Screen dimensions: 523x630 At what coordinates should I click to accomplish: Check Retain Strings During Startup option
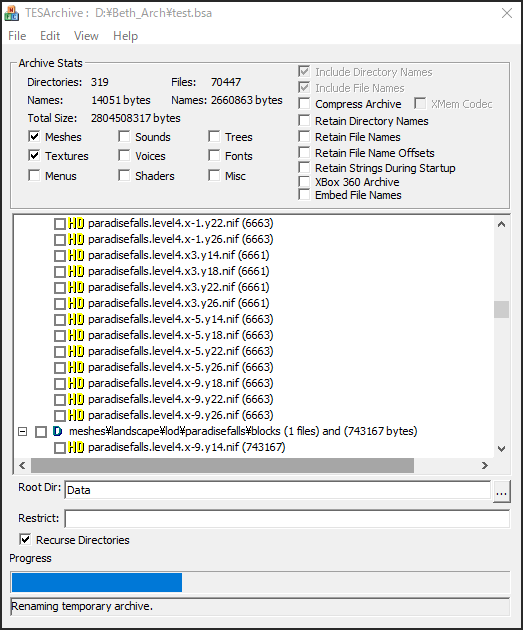(304, 168)
